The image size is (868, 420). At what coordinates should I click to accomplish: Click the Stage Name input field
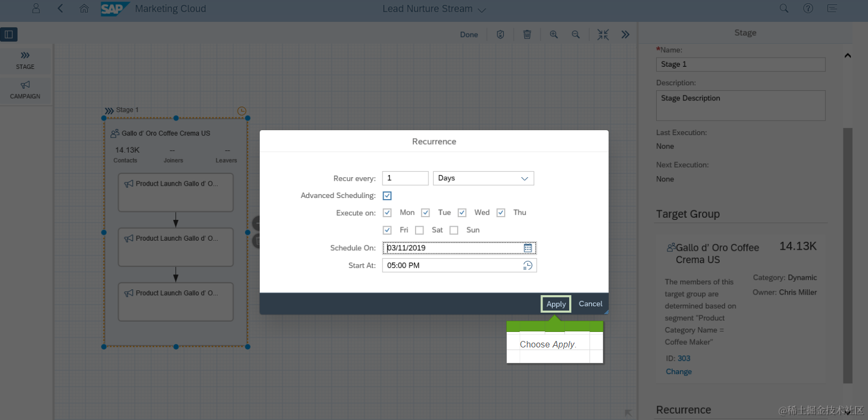point(740,65)
